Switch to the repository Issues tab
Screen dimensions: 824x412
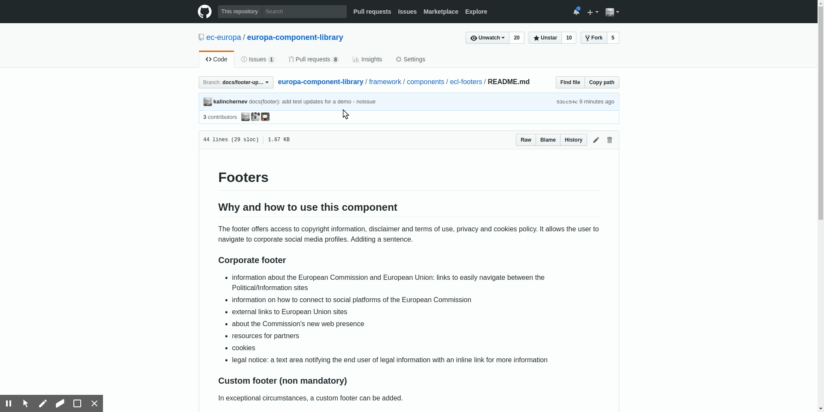[x=258, y=59]
